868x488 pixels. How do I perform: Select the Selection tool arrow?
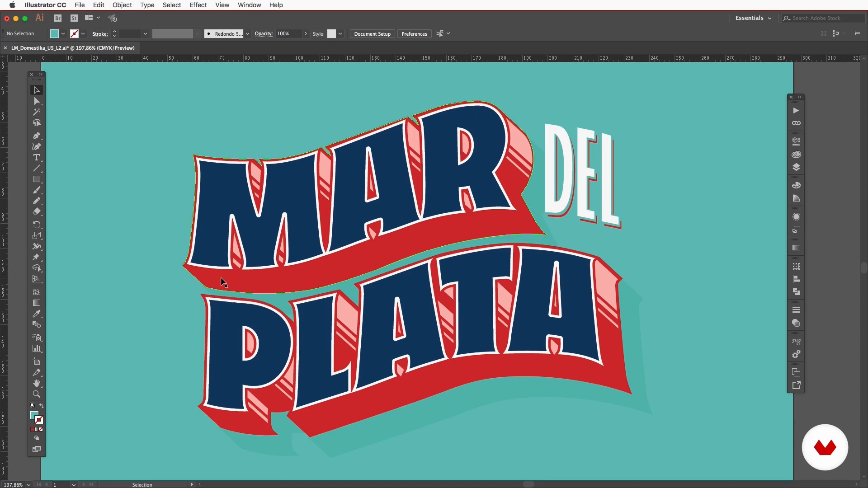coord(37,90)
